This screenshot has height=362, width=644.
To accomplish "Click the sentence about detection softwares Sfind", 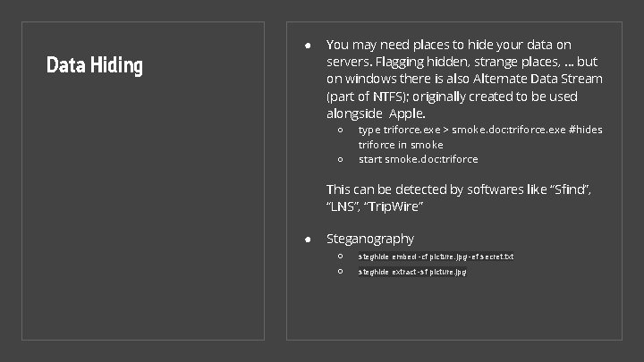I will [x=459, y=198].
